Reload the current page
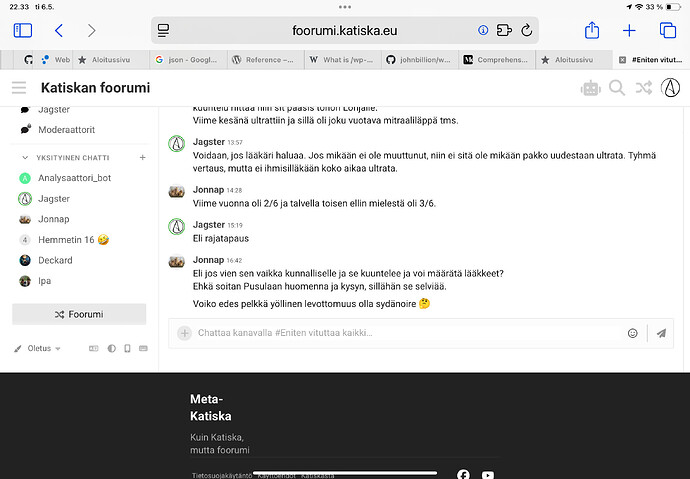The height and width of the screenshot is (479, 690). coord(526,30)
